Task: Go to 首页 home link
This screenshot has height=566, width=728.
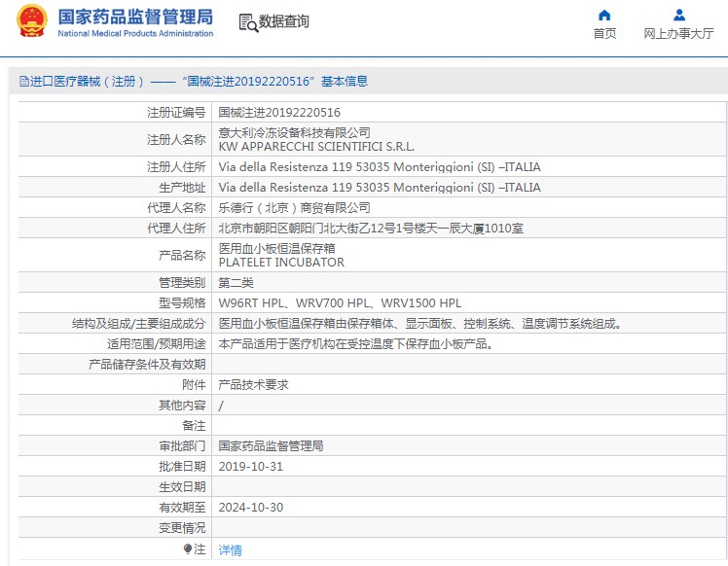Action: click(604, 33)
